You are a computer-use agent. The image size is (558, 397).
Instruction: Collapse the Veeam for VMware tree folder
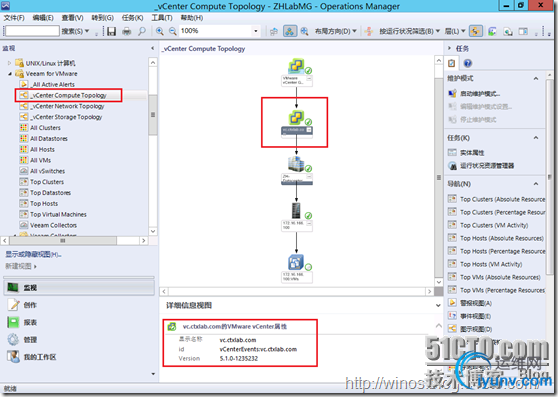[10, 74]
